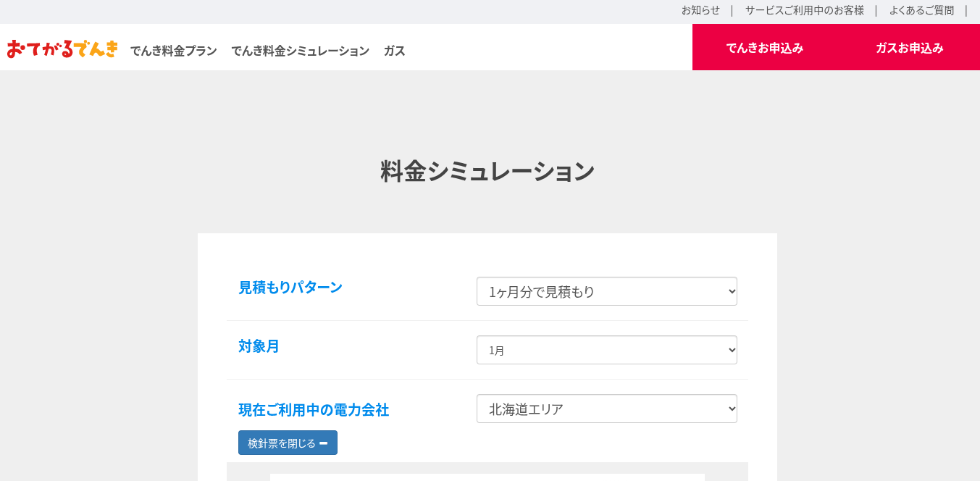Screen dimensions: 980x481
Task: Click the minus icon on 検針票を閉じる
Action: tap(324, 443)
